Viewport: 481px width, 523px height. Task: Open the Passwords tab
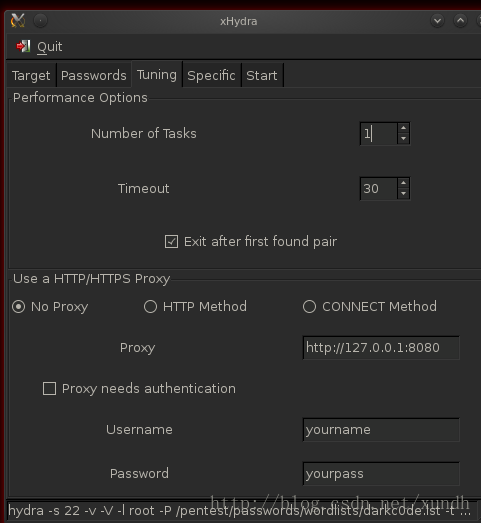[94, 75]
